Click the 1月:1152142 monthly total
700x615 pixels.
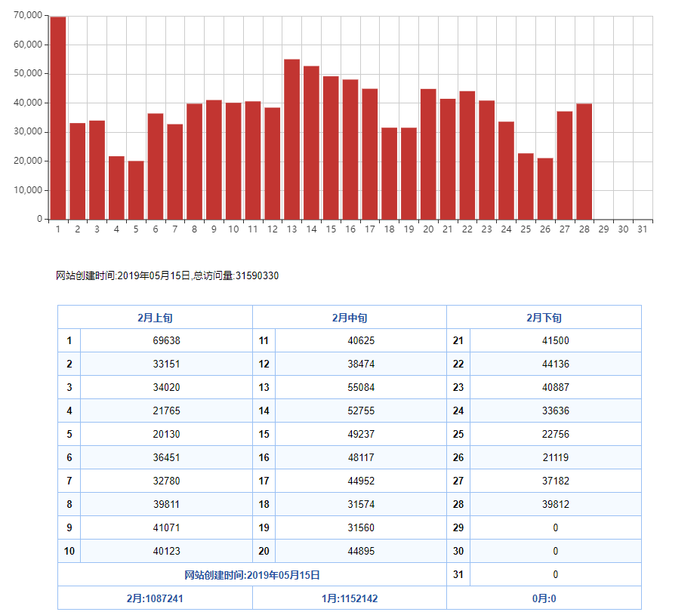point(350,598)
